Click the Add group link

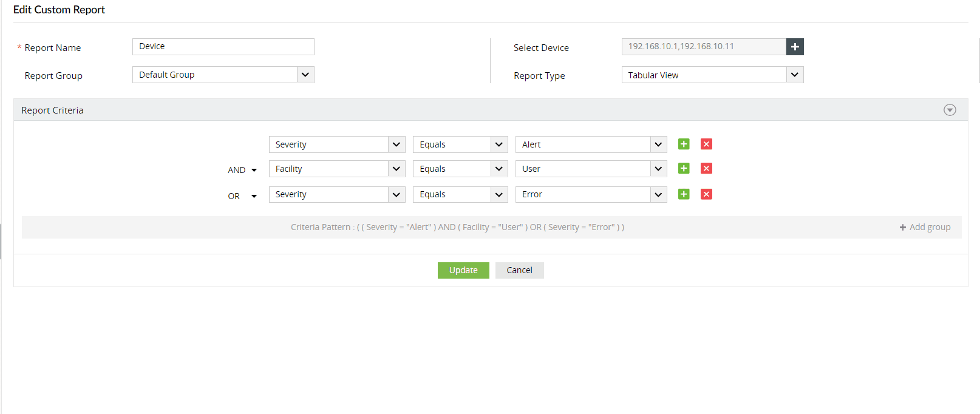925,227
